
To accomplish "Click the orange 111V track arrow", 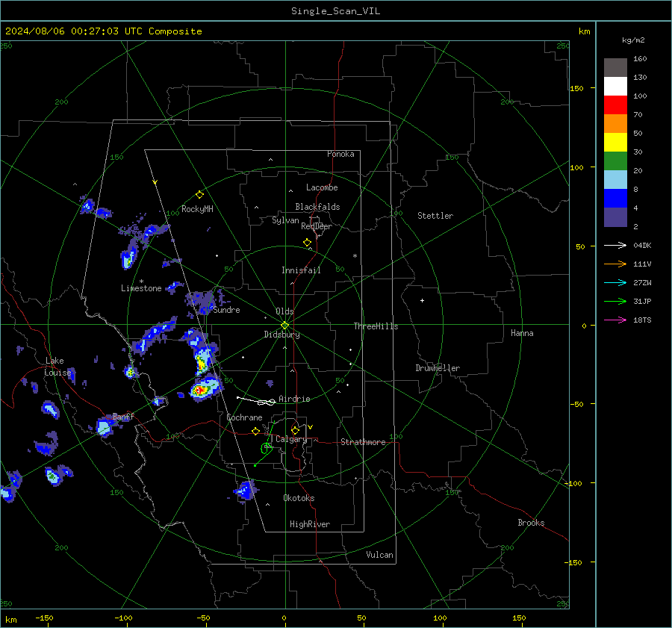I will tap(615, 264).
